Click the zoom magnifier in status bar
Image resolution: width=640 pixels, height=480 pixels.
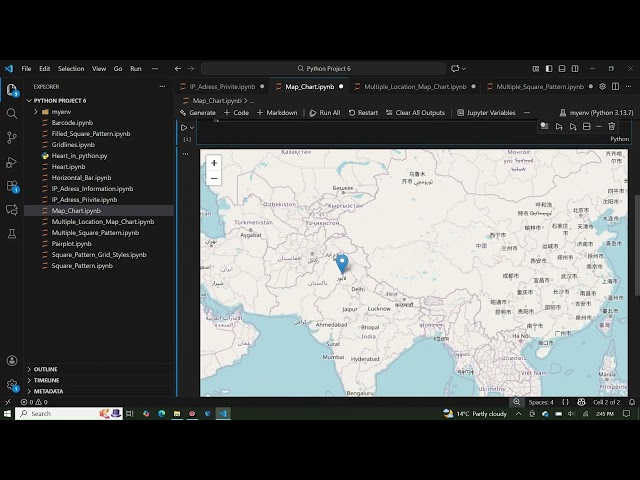click(x=517, y=402)
